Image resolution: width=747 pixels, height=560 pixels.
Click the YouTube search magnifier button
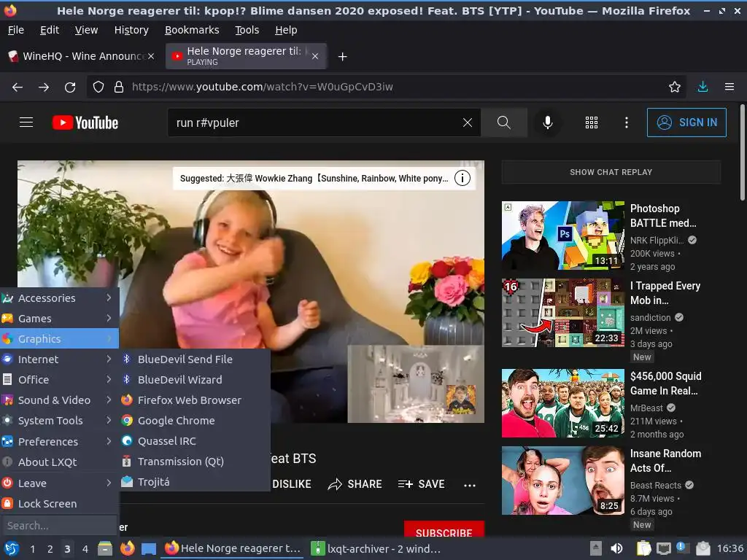click(x=503, y=122)
